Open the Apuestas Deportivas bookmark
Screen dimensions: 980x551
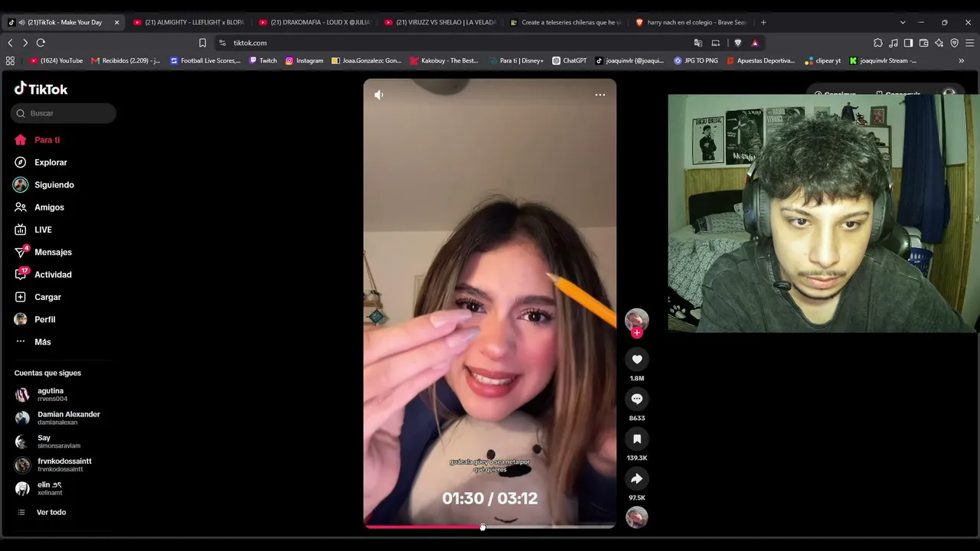760,60
